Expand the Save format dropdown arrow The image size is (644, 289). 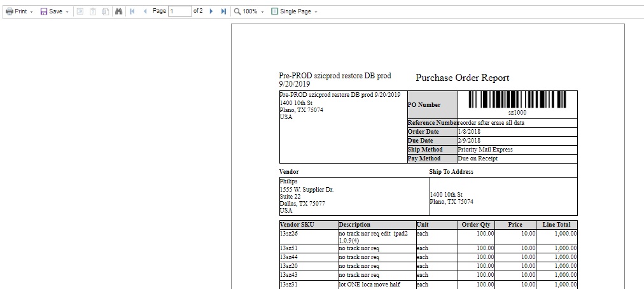[67, 12]
